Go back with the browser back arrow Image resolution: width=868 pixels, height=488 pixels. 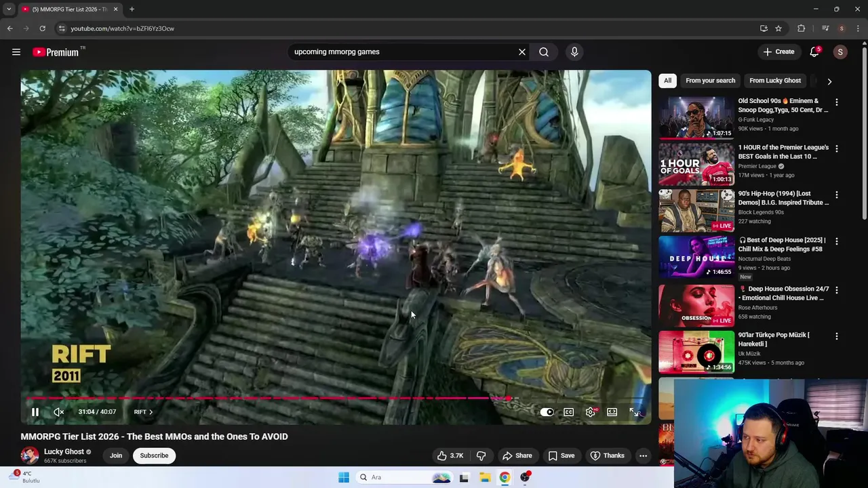9,28
